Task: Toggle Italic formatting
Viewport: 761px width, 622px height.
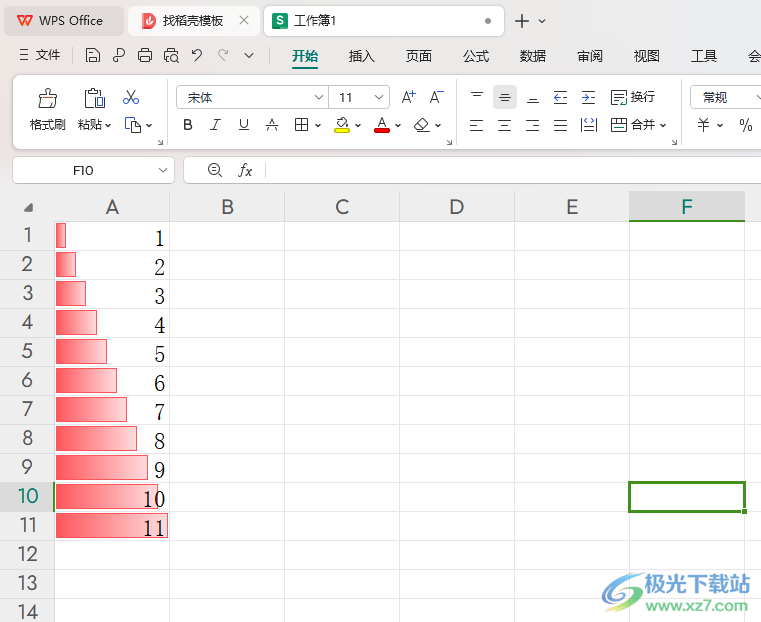Action: click(x=215, y=125)
